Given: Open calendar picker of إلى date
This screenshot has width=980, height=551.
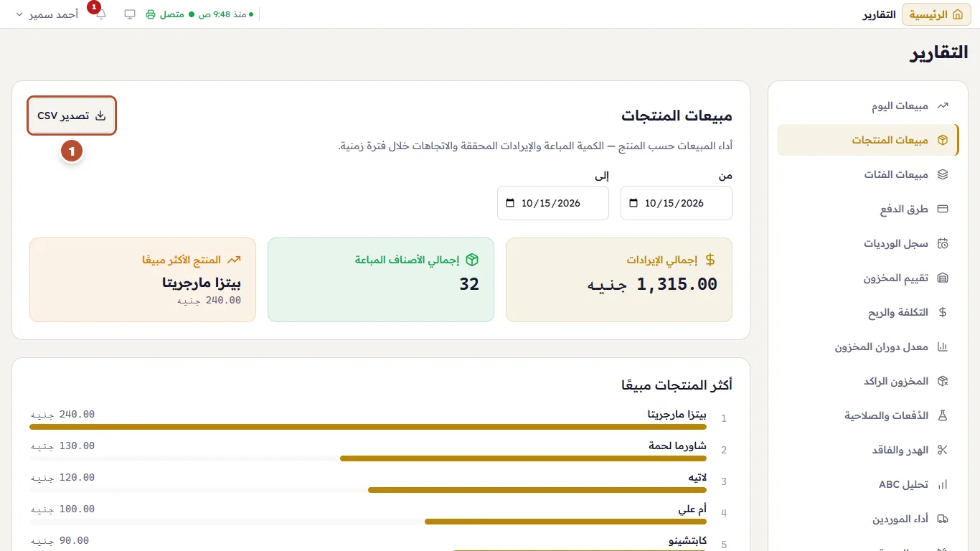Looking at the screenshot, I should click(510, 203).
